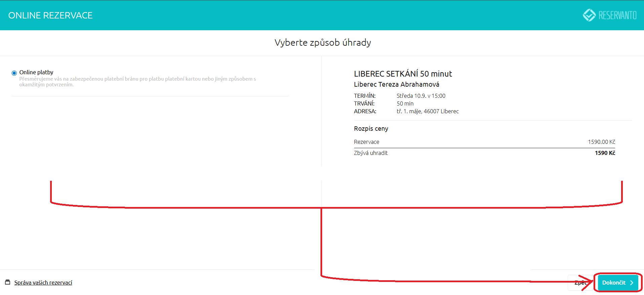Go back with the Zpět button
Viewport: 644px width, 295px height.
pyautogui.click(x=580, y=283)
